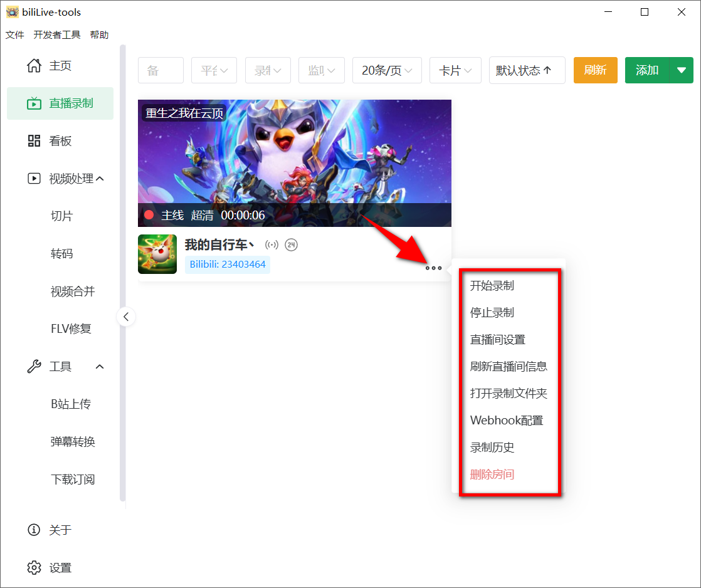Collapse the 工具 section chevron
Screen dimensions: 701x588
99,366
